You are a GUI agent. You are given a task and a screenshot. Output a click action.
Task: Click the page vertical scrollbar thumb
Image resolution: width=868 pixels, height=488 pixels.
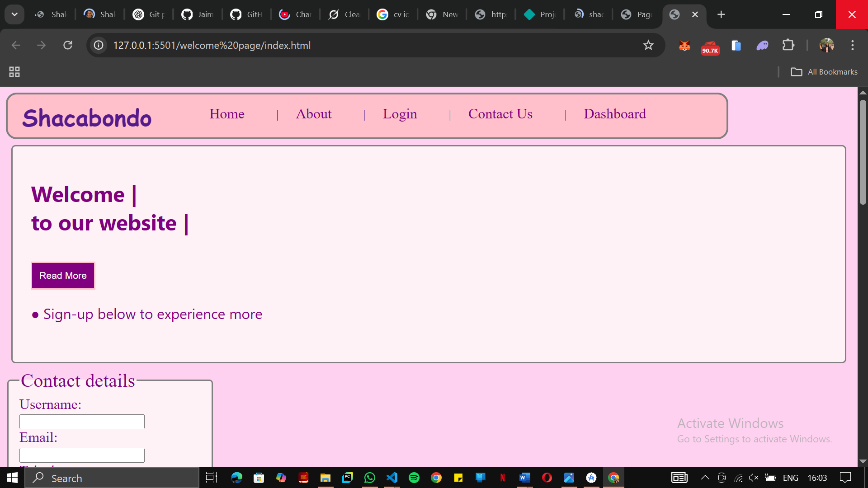click(x=863, y=151)
